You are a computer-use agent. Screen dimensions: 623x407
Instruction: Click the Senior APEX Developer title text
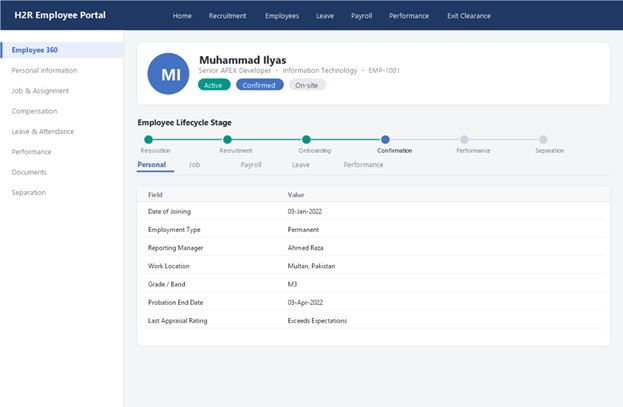pyautogui.click(x=235, y=70)
